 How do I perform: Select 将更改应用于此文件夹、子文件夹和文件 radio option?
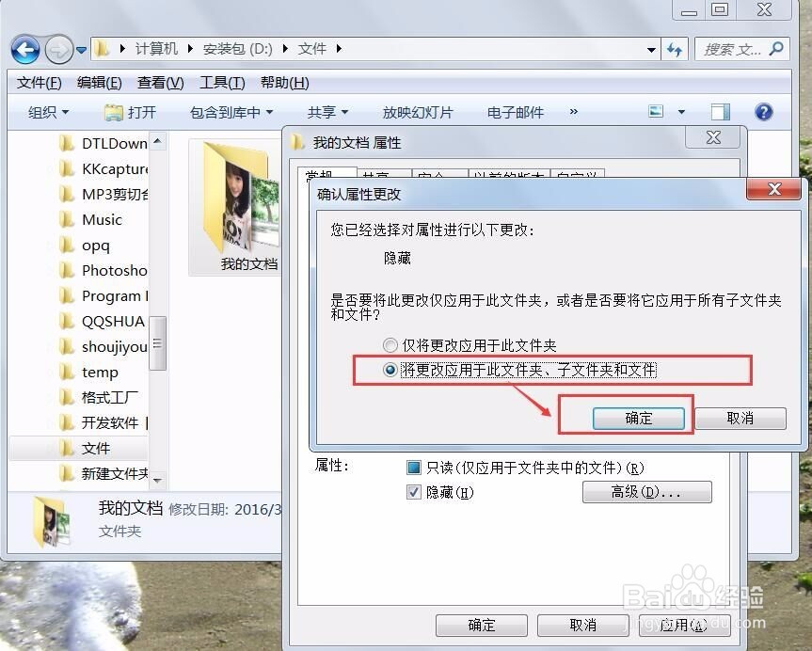[519, 370]
